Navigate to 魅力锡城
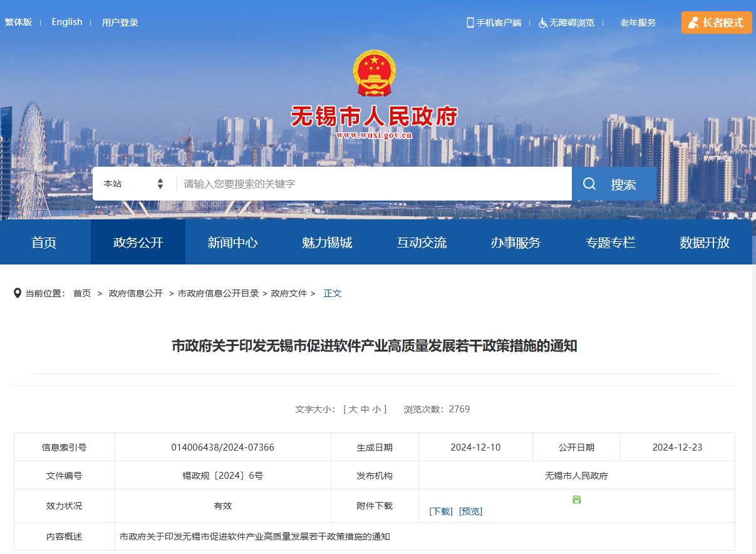This screenshot has height=554, width=756. (328, 242)
